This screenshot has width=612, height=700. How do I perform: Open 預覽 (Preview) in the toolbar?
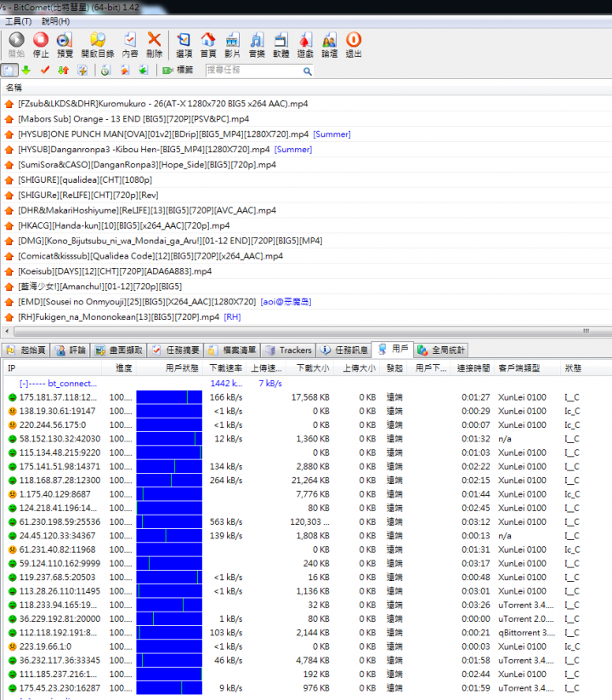pyautogui.click(x=65, y=44)
